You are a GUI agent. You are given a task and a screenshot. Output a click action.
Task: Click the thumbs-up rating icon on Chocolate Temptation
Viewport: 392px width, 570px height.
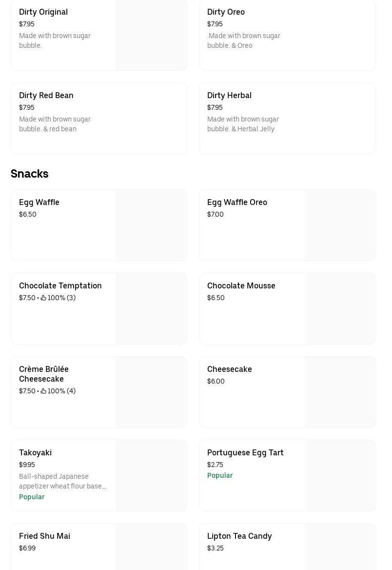[43, 298]
